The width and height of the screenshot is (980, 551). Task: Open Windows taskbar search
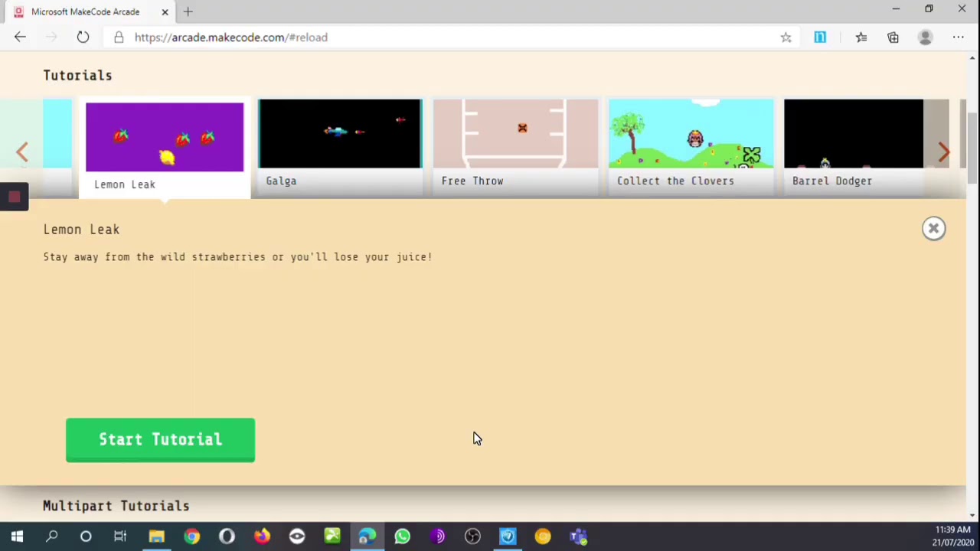(51, 536)
